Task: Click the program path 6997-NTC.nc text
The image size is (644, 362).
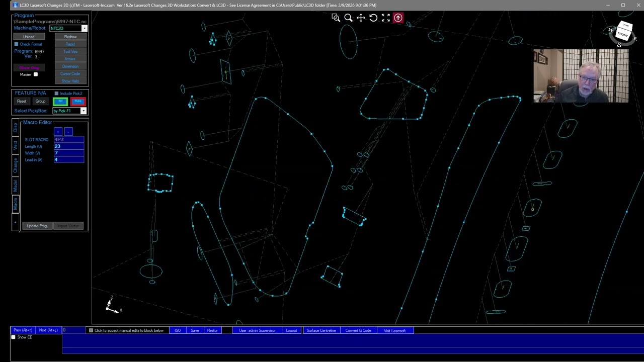Action: (50, 22)
